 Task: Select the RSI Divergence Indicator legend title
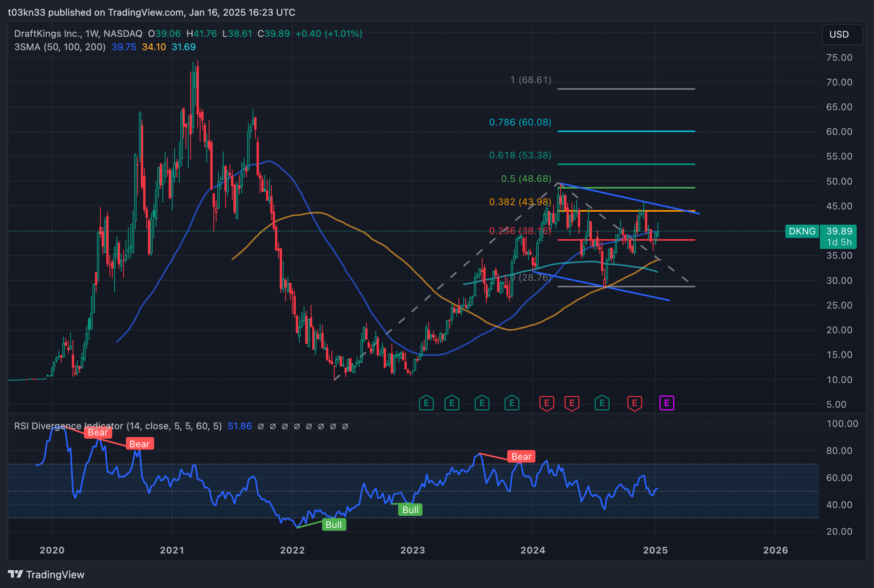tap(118, 426)
